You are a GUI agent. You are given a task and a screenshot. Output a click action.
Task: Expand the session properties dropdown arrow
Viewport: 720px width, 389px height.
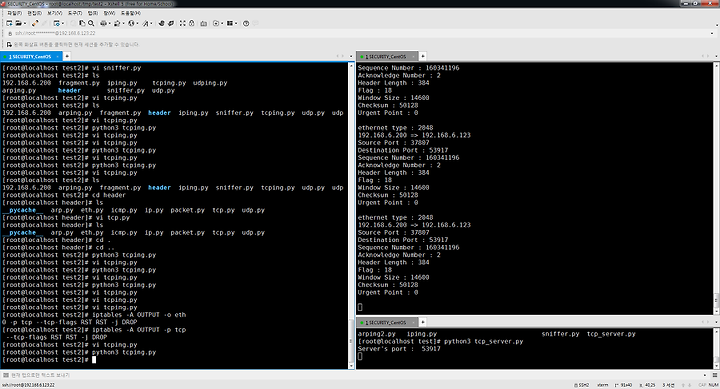(x=62, y=23)
